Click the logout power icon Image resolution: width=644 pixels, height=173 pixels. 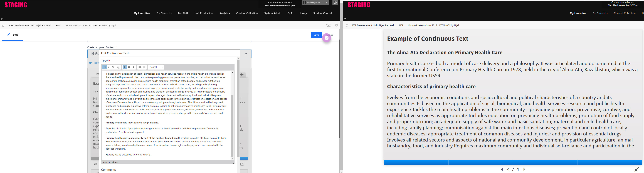[x=335, y=3]
